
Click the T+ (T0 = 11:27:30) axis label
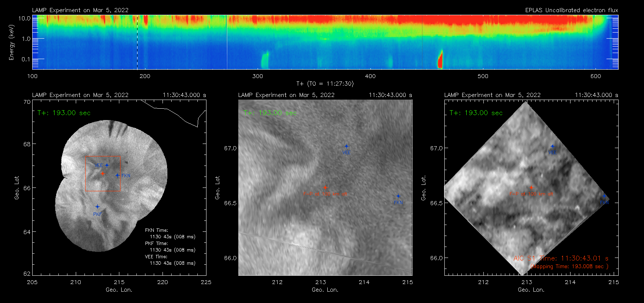(325, 84)
